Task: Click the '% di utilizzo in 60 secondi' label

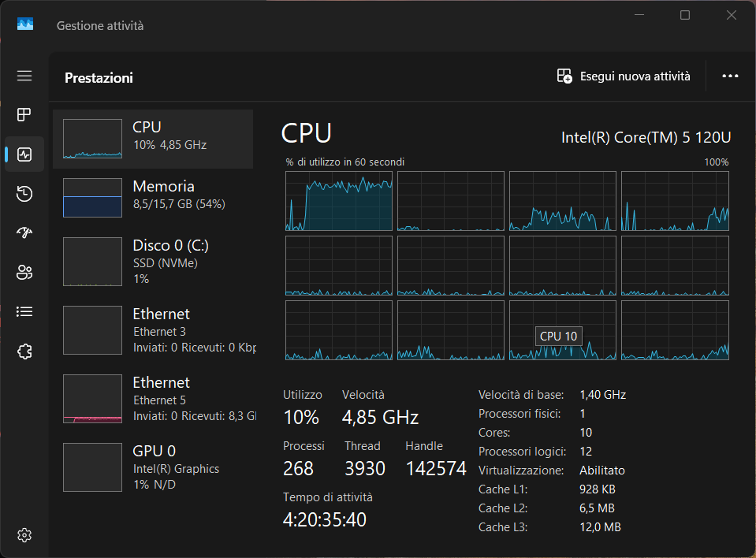Action: pyautogui.click(x=344, y=162)
